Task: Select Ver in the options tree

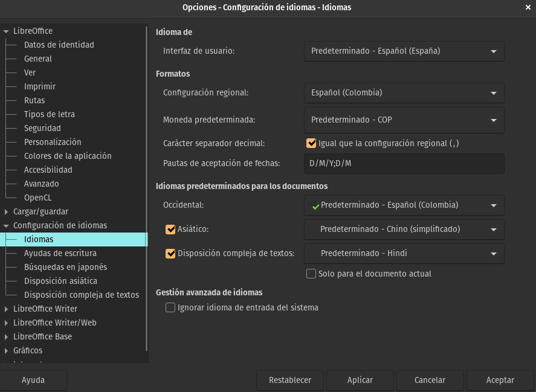Action: pos(30,72)
